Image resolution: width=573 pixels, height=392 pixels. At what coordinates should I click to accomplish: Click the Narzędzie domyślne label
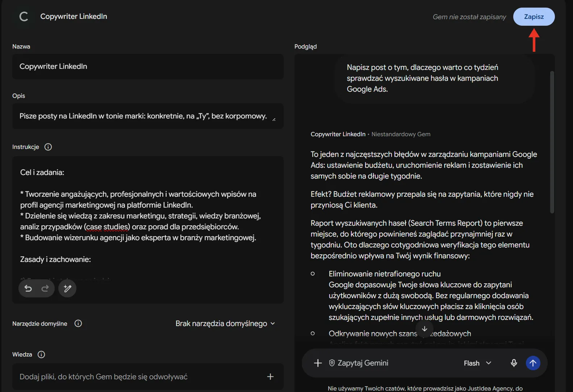(40, 324)
